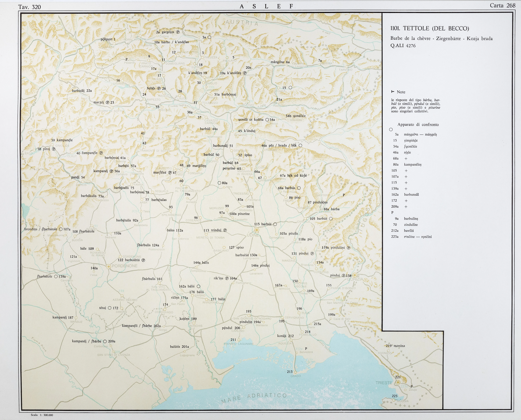
Task: Click the open circle next to 172 tétuị
Action: tap(110, 308)
